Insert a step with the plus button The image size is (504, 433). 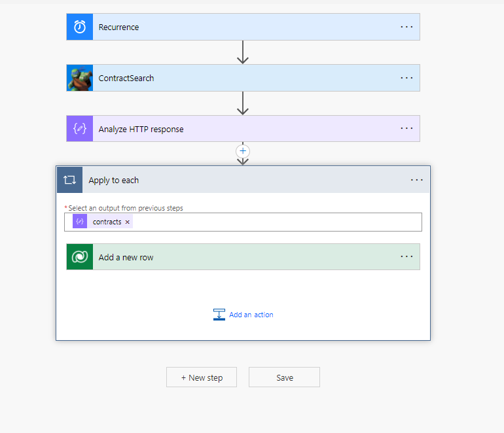click(x=243, y=151)
